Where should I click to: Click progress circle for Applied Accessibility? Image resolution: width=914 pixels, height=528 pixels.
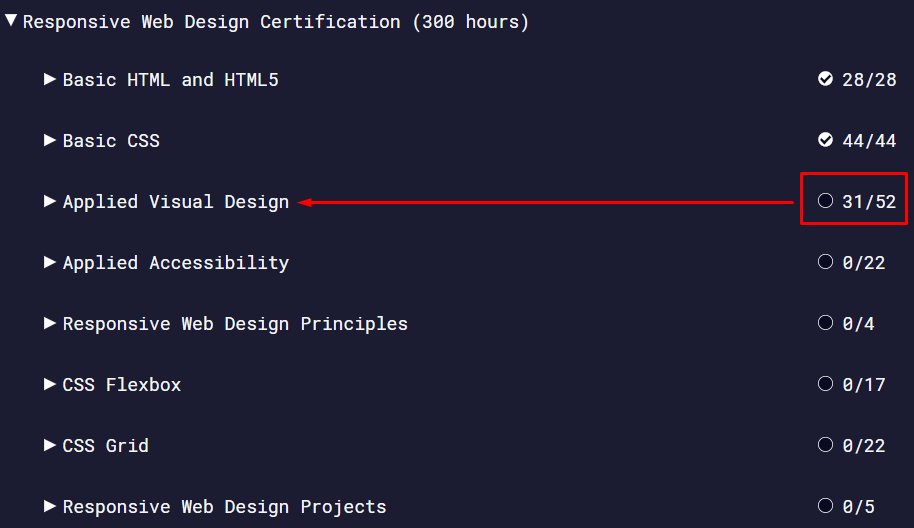pyautogui.click(x=825, y=262)
